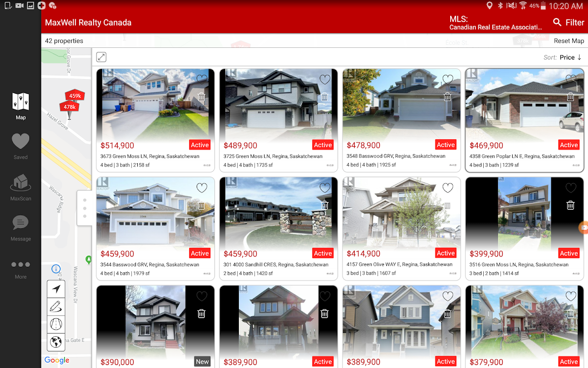The height and width of the screenshot is (368, 588).
Task: Delete the $399,900 listing with trash icon
Action: pyautogui.click(x=571, y=206)
